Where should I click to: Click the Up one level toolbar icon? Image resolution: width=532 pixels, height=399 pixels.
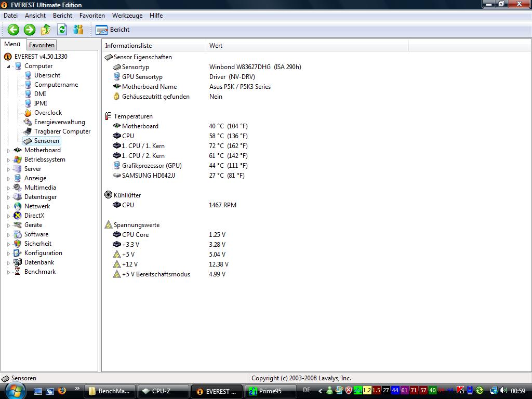[46, 30]
